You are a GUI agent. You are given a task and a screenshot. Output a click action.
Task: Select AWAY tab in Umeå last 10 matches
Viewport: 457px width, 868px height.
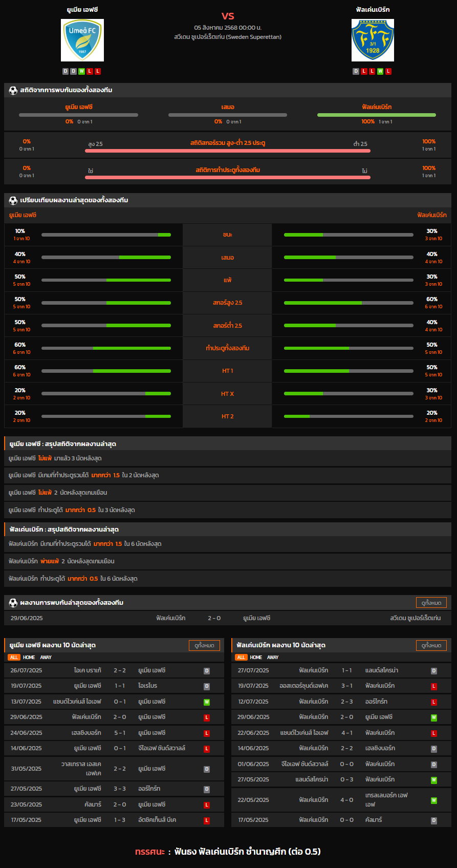click(x=46, y=658)
